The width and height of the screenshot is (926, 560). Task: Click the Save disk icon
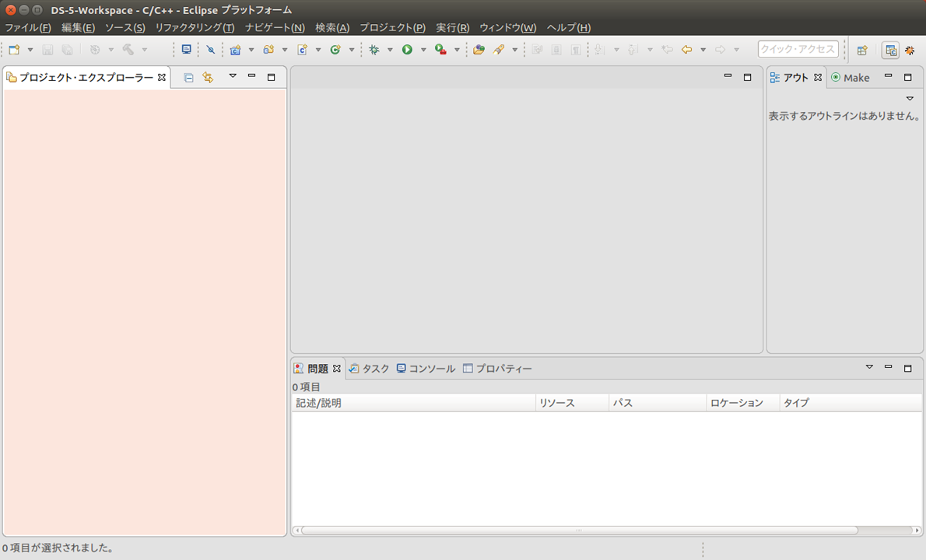(47, 50)
